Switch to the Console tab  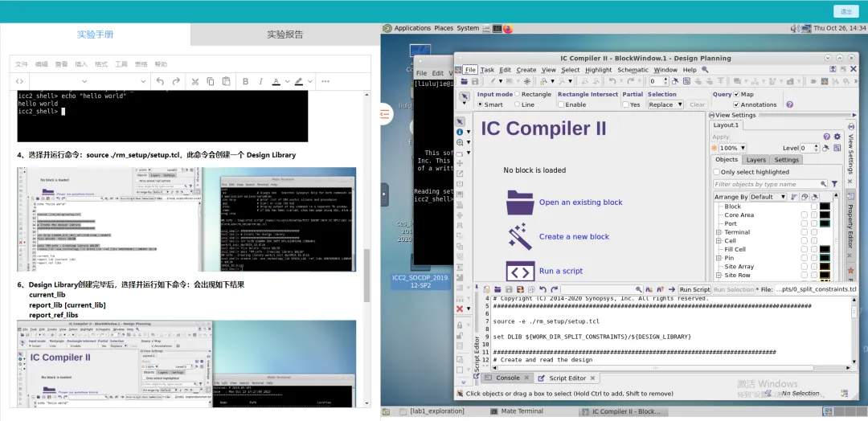click(507, 378)
